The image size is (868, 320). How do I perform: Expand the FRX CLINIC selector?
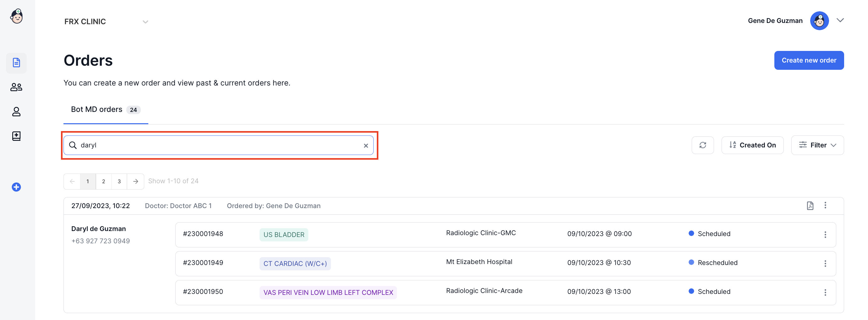145,22
